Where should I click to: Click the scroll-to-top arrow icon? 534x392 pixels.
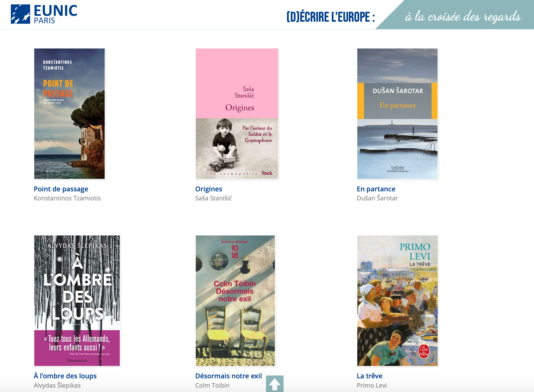pyautogui.click(x=274, y=384)
